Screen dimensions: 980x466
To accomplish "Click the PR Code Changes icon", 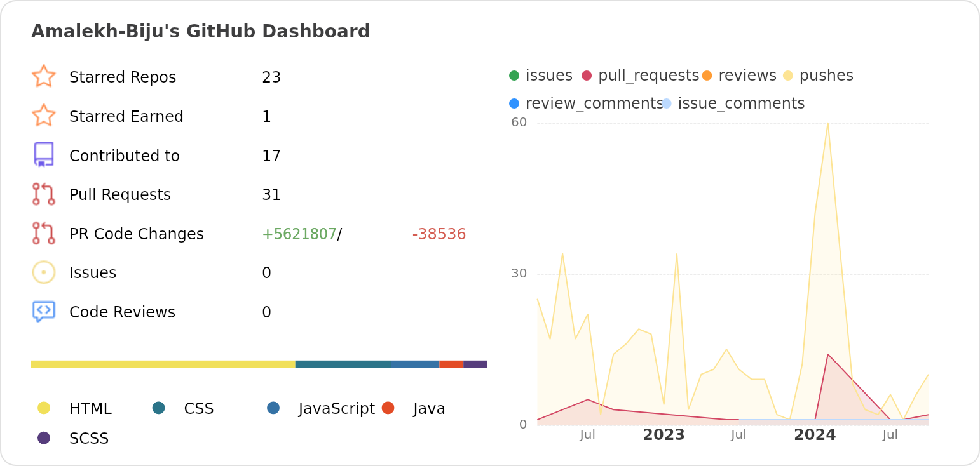I will [x=44, y=233].
